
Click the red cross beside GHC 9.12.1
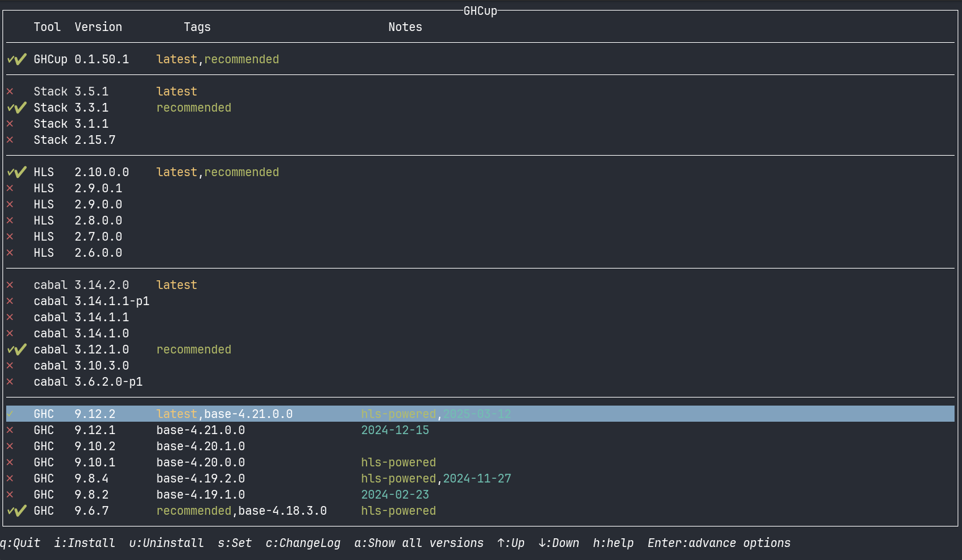coord(10,430)
